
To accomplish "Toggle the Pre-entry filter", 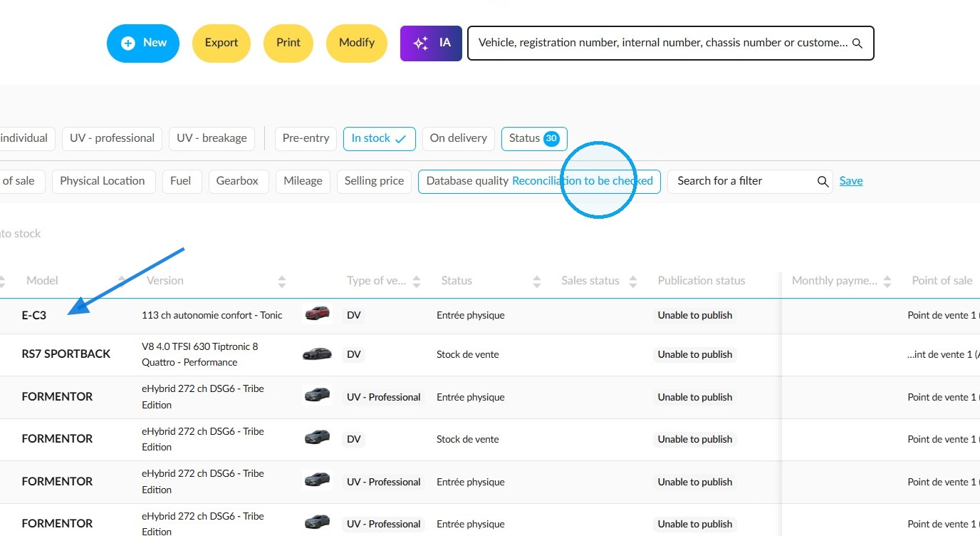I will (x=306, y=138).
